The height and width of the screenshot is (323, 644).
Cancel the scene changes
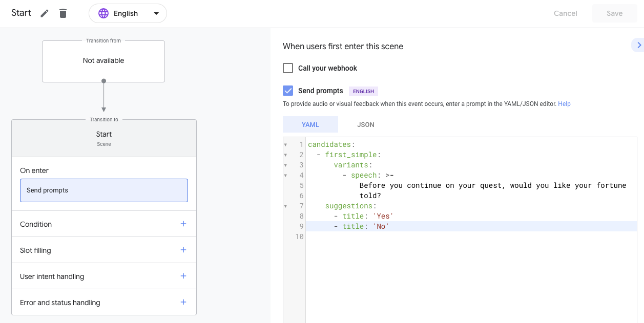[x=565, y=13]
